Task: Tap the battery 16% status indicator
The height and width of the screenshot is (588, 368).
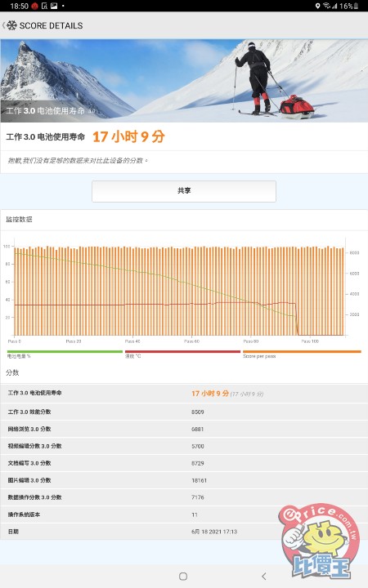Action: [x=349, y=6]
